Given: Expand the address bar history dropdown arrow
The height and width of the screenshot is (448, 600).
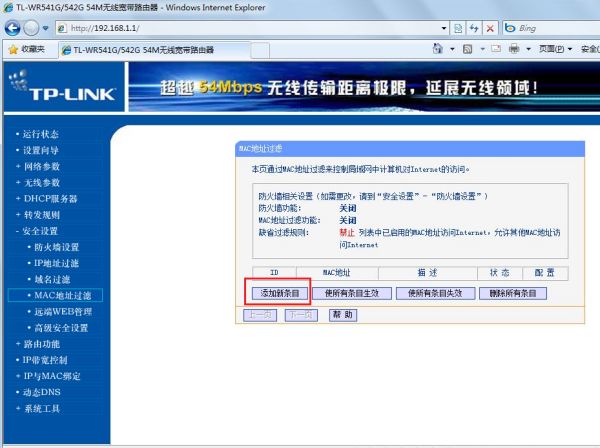Looking at the screenshot, I should [443, 28].
